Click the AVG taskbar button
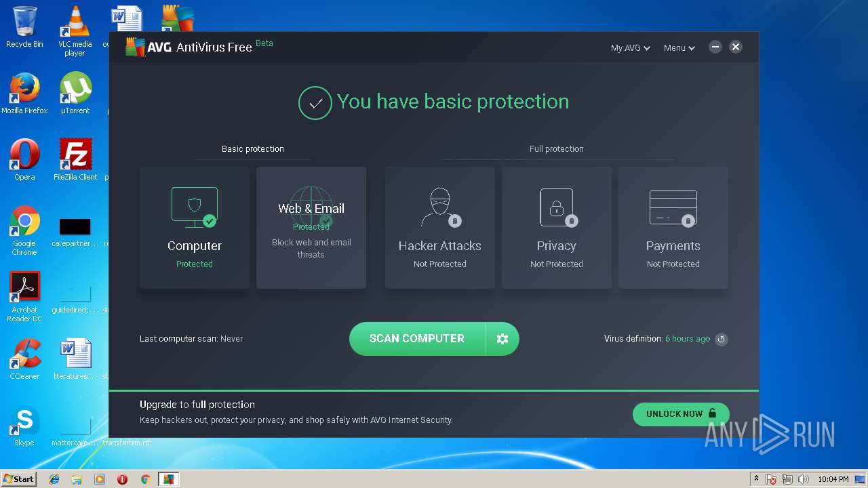868x488 pixels. tap(168, 479)
